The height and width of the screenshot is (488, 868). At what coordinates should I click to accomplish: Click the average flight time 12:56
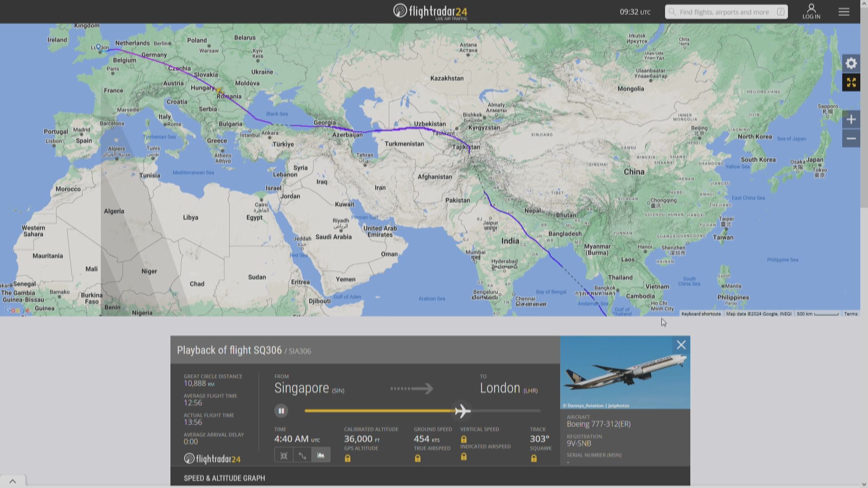[x=193, y=403]
